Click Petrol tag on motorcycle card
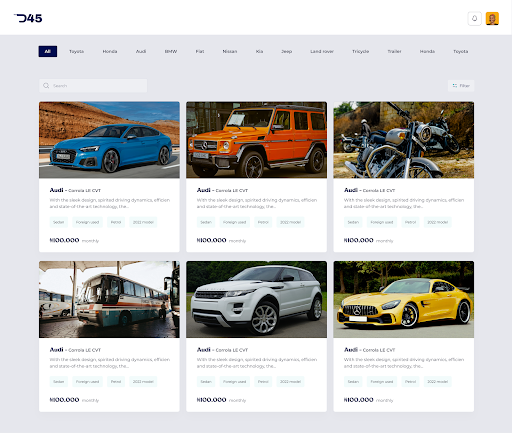This screenshot has height=433, width=512. click(x=410, y=222)
